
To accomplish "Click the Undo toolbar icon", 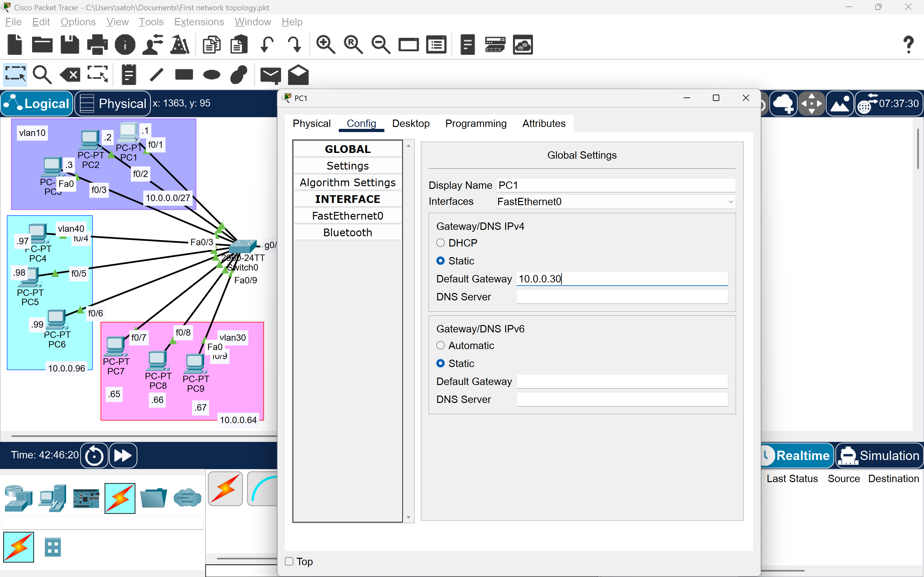I will pos(267,45).
